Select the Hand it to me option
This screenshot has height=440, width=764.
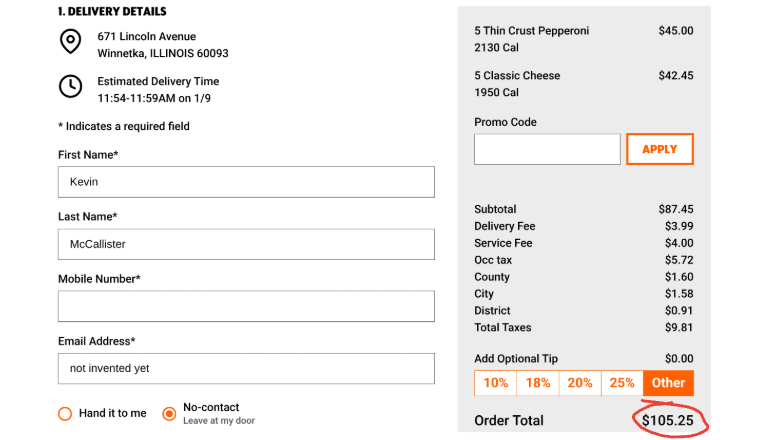click(x=66, y=413)
